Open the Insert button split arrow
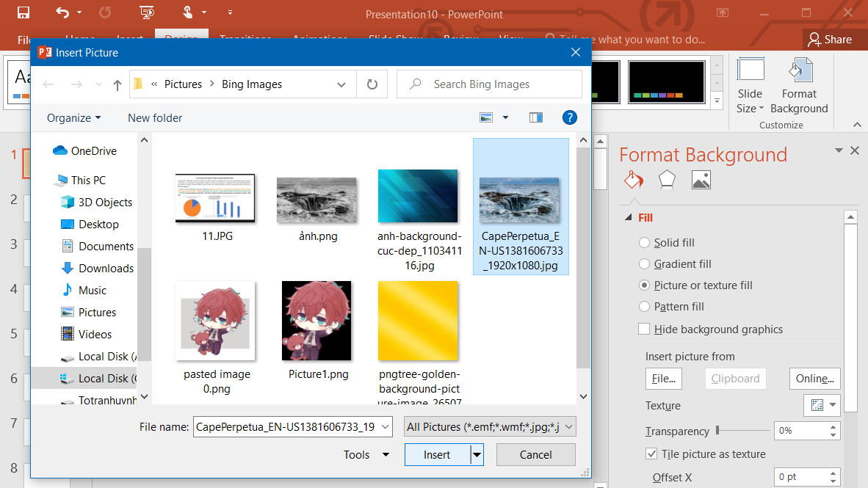Viewport: 868px width, 488px height. (x=477, y=454)
